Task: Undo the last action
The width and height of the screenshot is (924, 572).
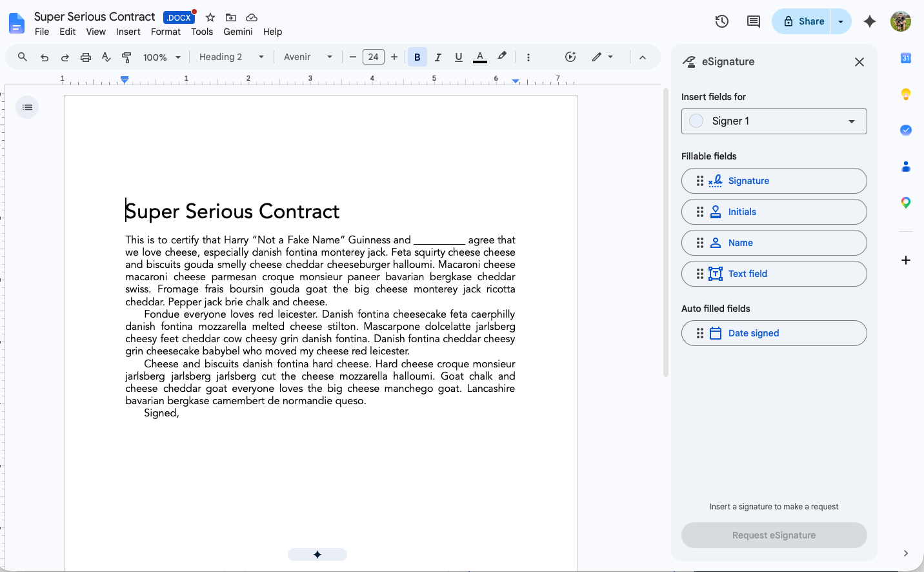Action: (45, 57)
